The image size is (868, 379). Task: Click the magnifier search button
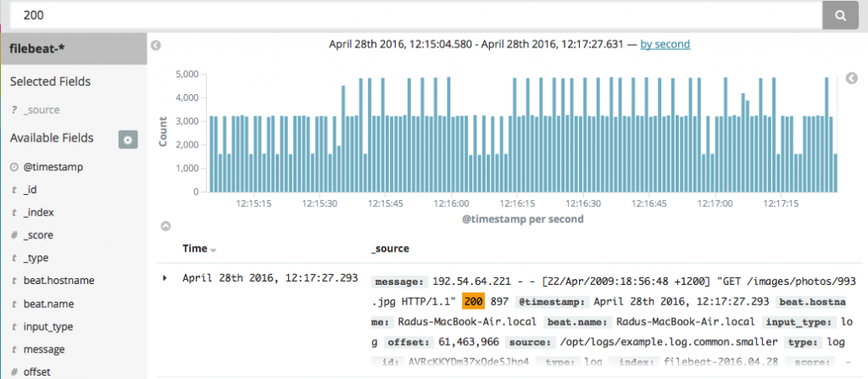pyautogui.click(x=841, y=15)
